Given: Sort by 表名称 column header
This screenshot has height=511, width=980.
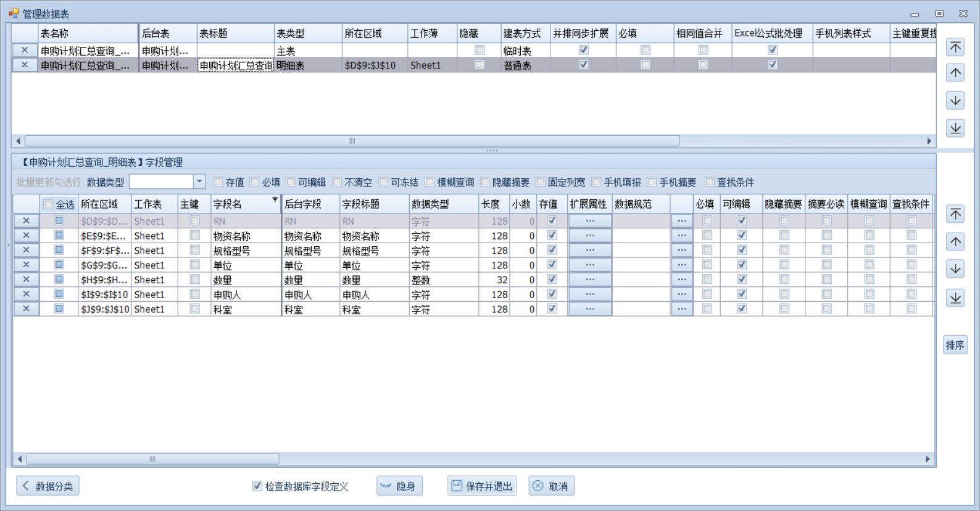Looking at the screenshot, I should pos(86,33).
